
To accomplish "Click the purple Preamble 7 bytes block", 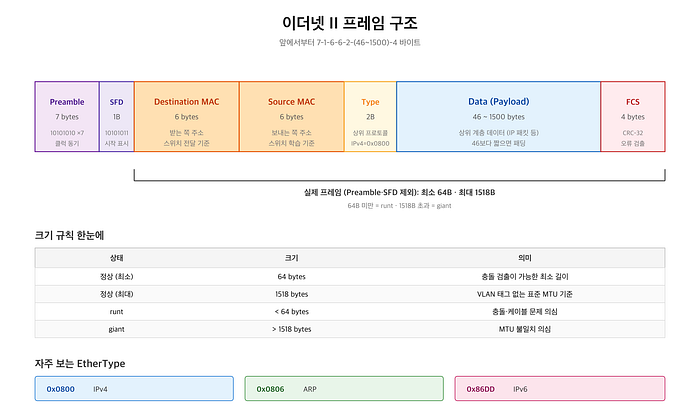I will (67, 116).
